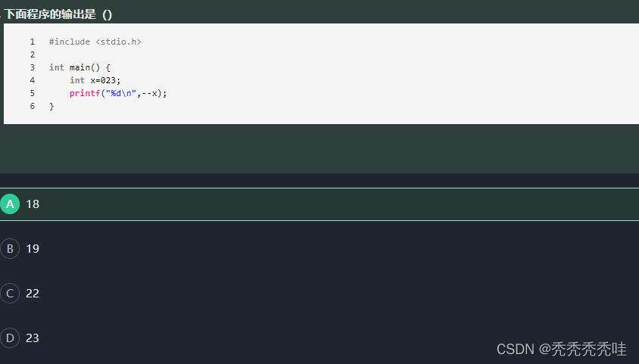The image size is (639, 364).
Task: Click the "%d\n" format string
Action: pyautogui.click(x=120, y=93)
